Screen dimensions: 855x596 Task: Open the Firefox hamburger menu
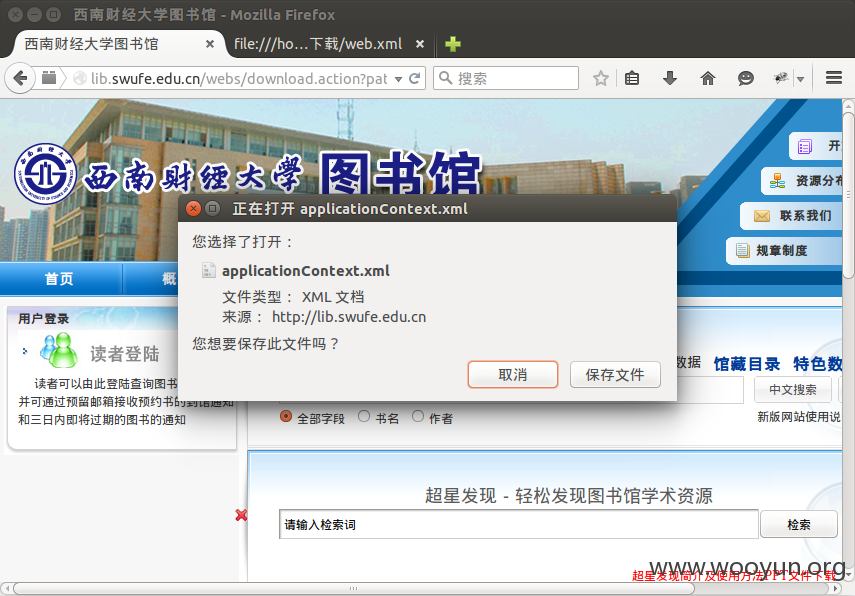834,78
